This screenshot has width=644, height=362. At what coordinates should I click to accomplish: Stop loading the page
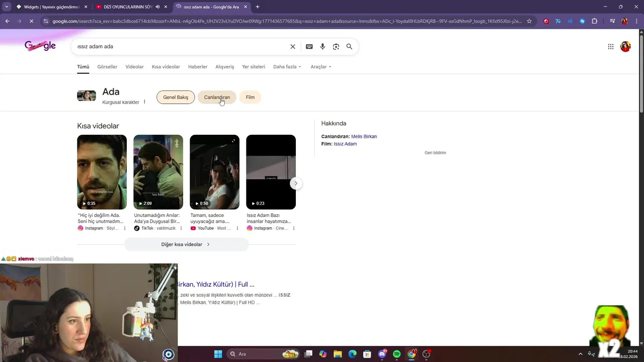click(31, 21)
